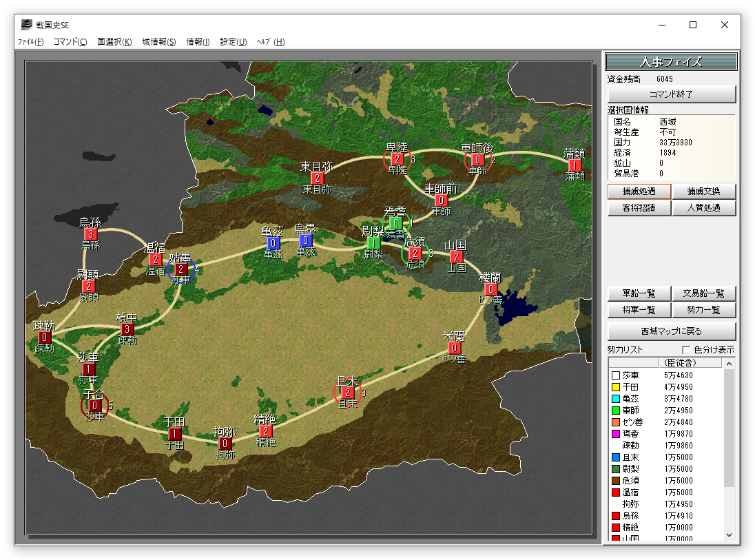Image resolution: width=755 pixels, height=560 pixels.
Task: Click the faction list scroll-up arrow
Action: tap(730, 363)
